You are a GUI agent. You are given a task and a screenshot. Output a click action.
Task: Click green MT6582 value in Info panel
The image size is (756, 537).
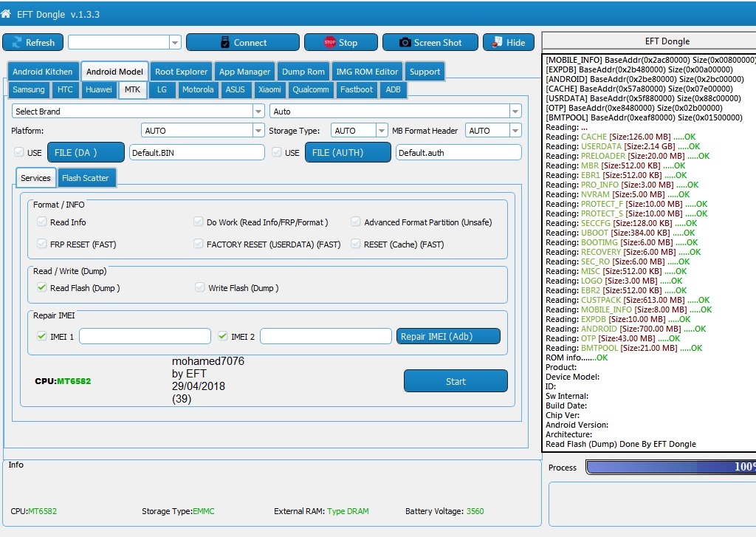[x=42, y=511]
